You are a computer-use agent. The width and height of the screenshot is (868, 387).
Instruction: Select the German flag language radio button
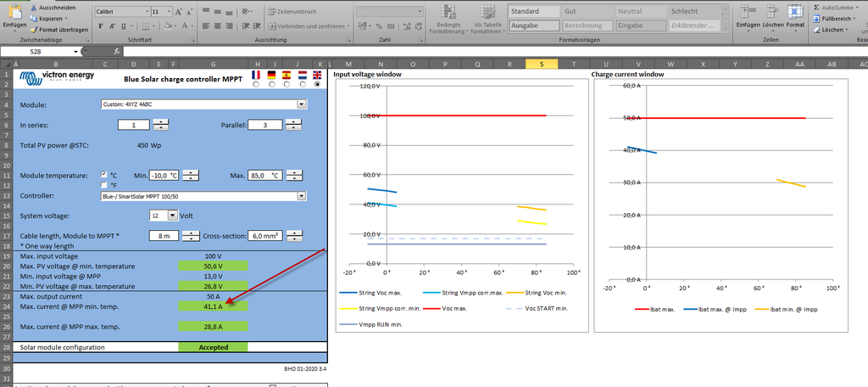[x=271, y=85]
